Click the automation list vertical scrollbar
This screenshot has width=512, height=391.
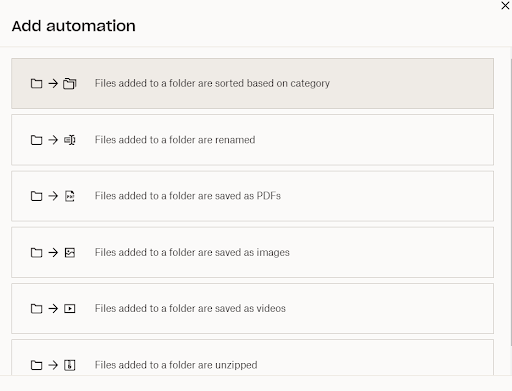(x=511, y=203)
